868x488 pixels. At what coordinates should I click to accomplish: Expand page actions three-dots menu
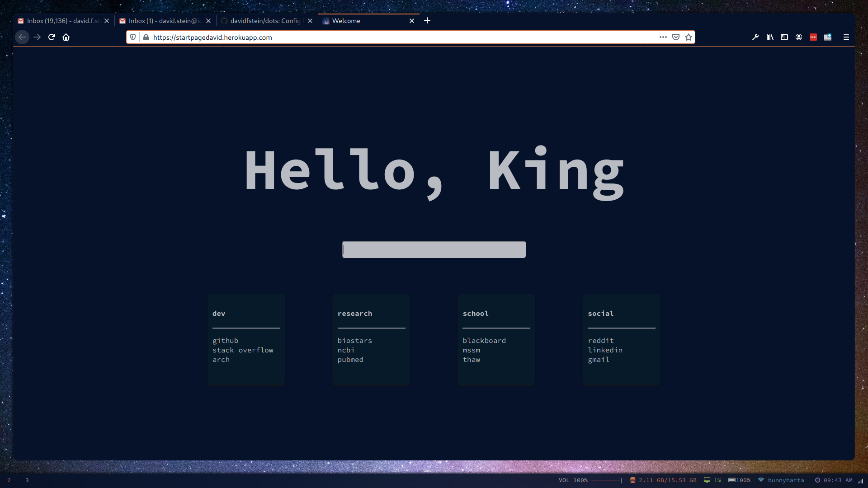tap(663, 37)
